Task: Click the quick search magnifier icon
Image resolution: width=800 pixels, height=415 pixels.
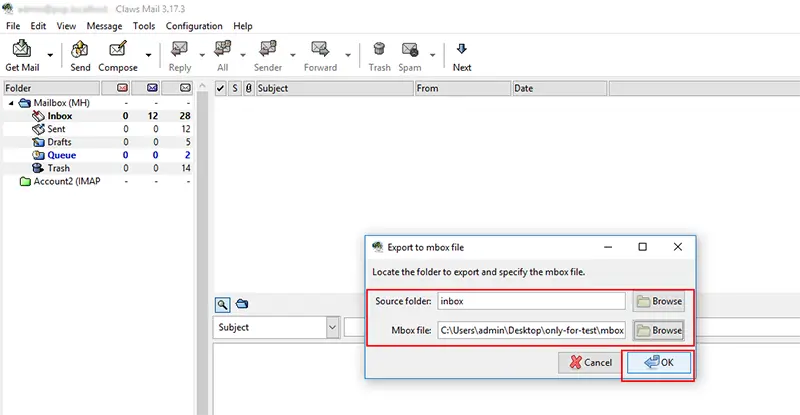Action: [222, 305]
